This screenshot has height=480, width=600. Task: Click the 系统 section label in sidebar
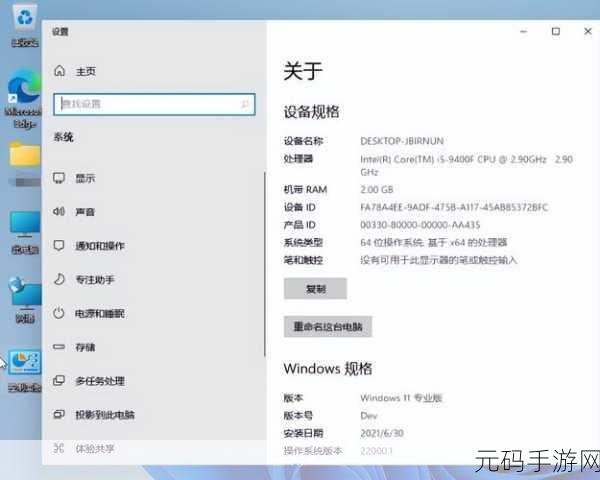click(x=64, y=137)
